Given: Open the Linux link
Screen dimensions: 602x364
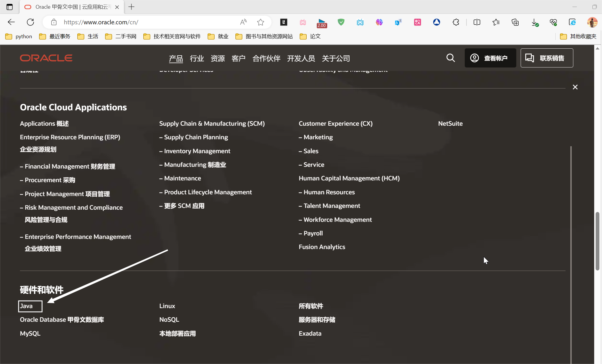Looking at the screenshot, I should 167,306.
